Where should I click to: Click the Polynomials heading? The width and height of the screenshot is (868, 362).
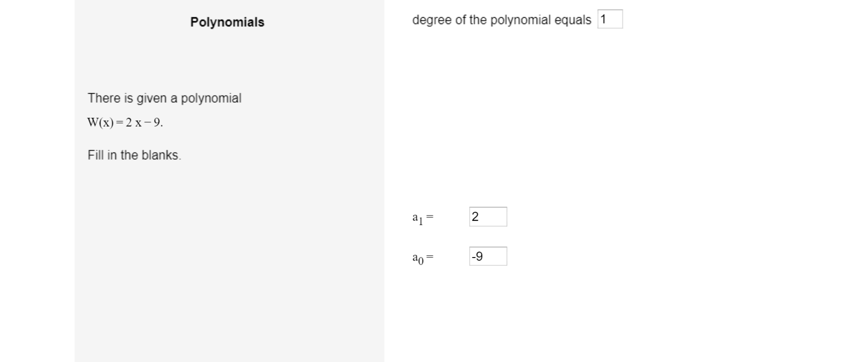226,21
